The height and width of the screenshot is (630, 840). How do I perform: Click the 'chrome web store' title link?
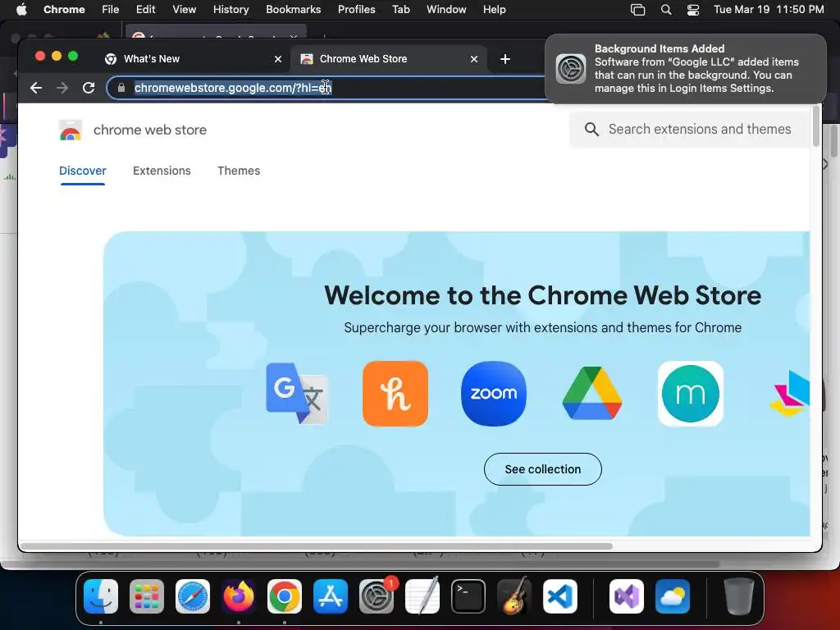[x=150, y=130]
